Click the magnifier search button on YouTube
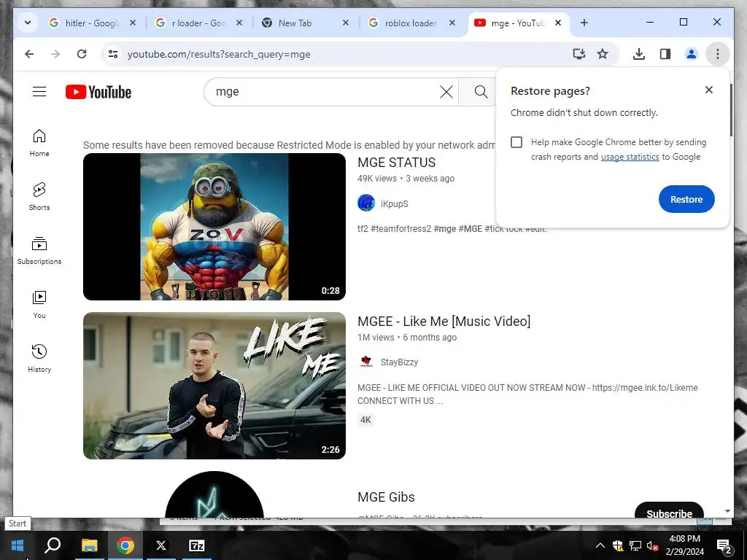The height and width of the screenshot is (560, 747). (481, 91)
